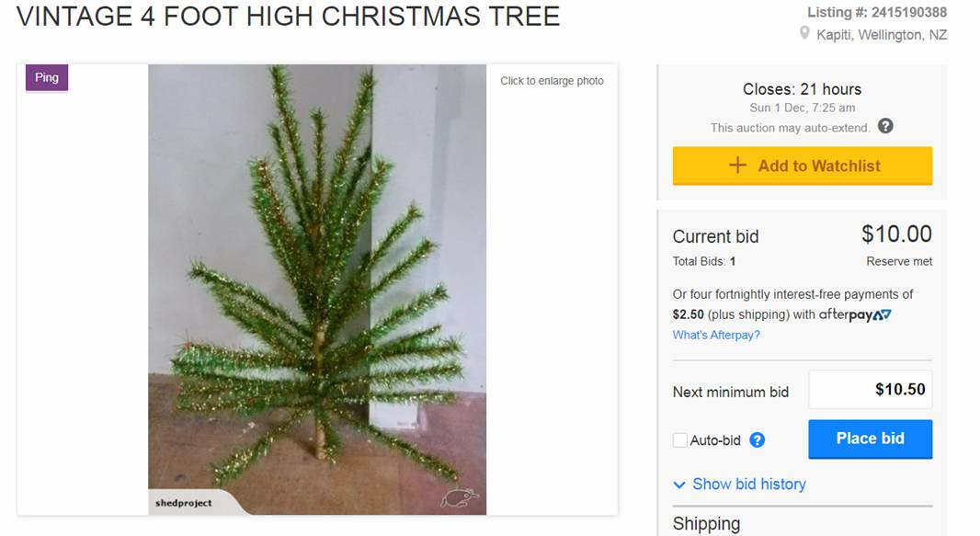Click the Afterpay logo
This screenshot has height=536, width=980.
[855, 314]
